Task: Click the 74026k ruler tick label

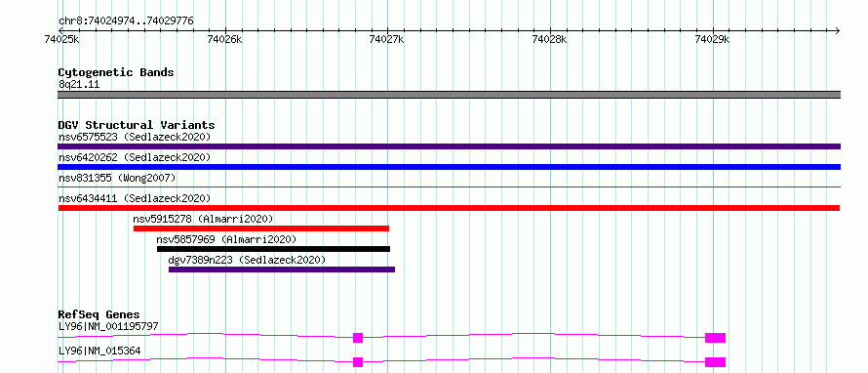Action: [224, 39]
